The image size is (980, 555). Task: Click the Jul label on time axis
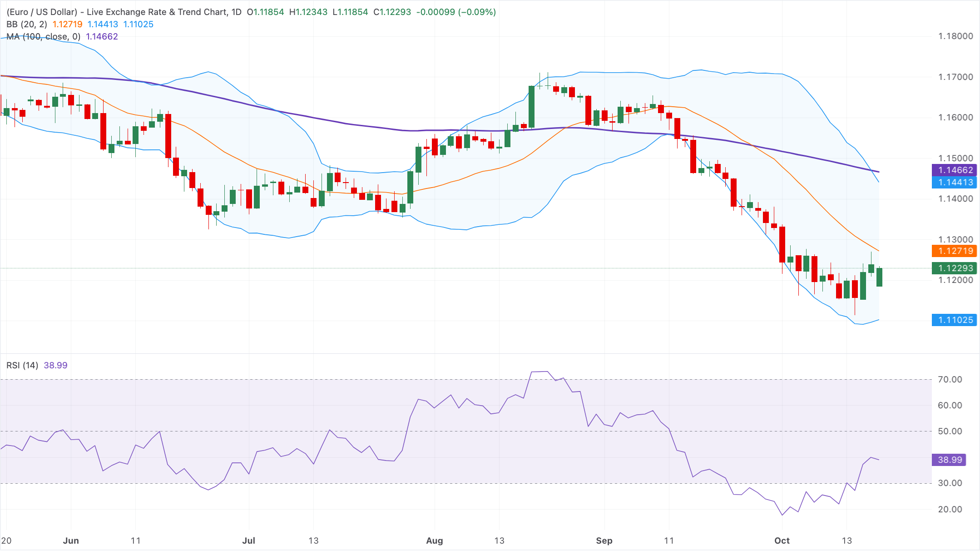[x=249, y=540]
